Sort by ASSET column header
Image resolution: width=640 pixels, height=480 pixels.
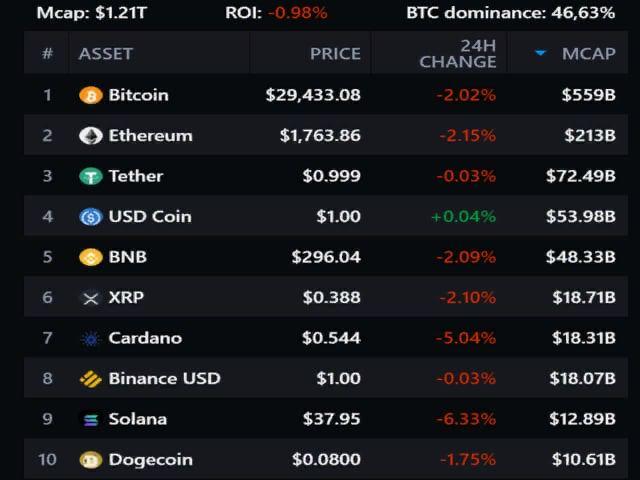tap(106, 53)
